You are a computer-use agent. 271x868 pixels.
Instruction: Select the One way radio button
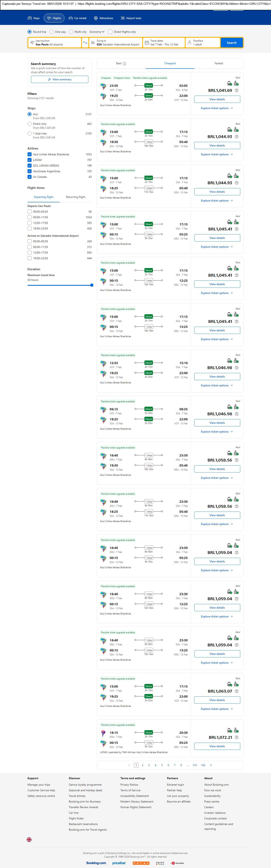click(52, 32)
